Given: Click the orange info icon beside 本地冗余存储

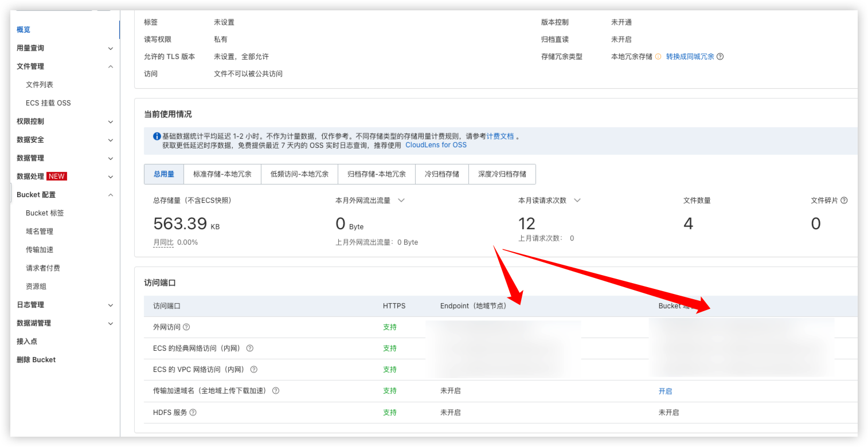Looking at the screenshot, I should click(658, 57).
